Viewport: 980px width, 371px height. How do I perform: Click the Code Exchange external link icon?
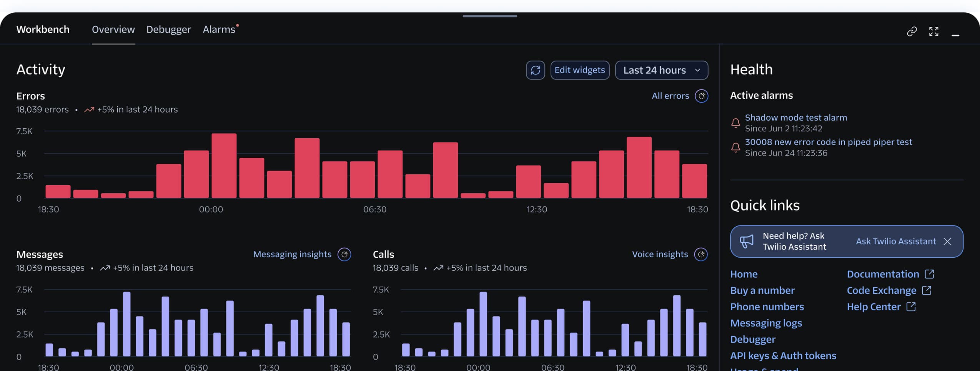coord(927,290)
